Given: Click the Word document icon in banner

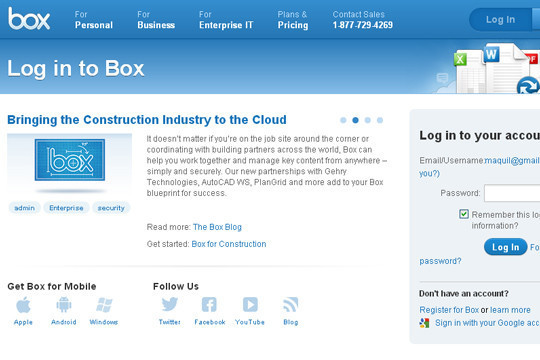Looking at the screenshot, I should 491,54.
